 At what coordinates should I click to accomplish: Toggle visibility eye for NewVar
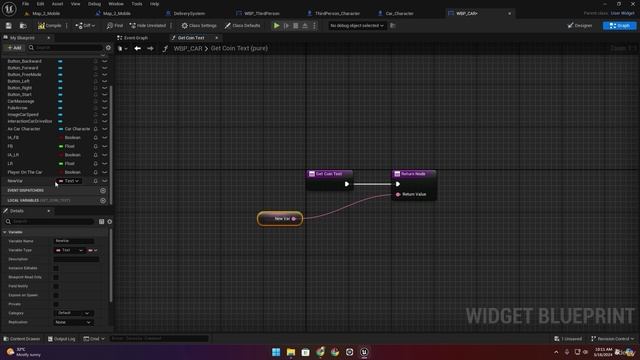105,181
